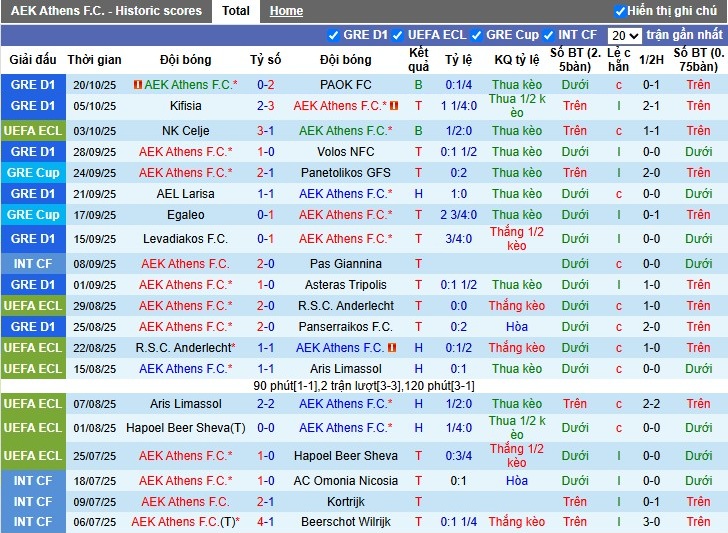Toggle the UEFA ECL filter checkbox
Viewport: 728px width, 533px height.
(x=397, y=35)
